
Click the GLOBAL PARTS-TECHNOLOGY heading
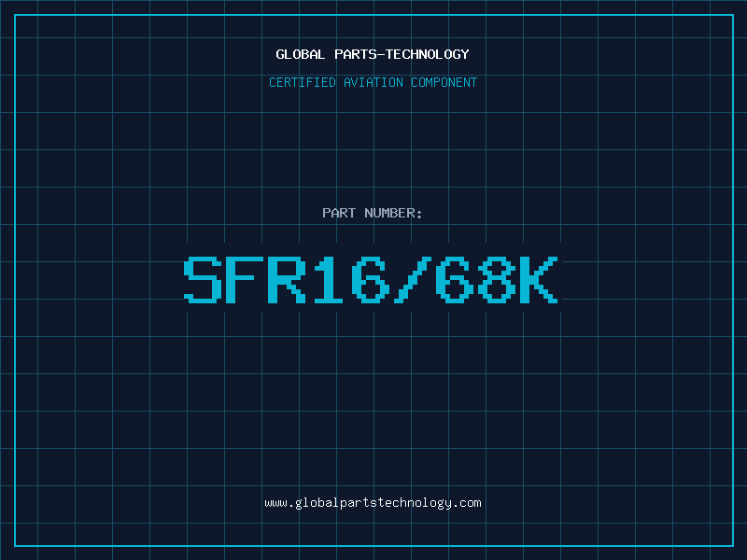[373, 54]
